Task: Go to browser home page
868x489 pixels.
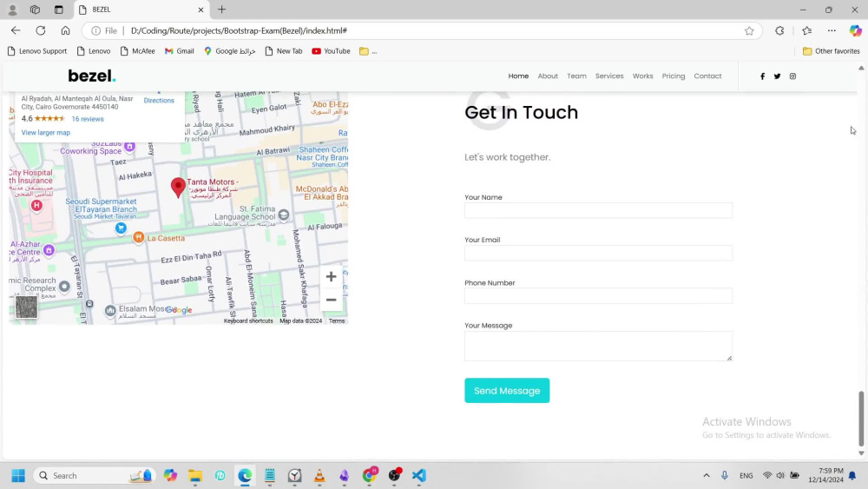Action: coord(65,30)
